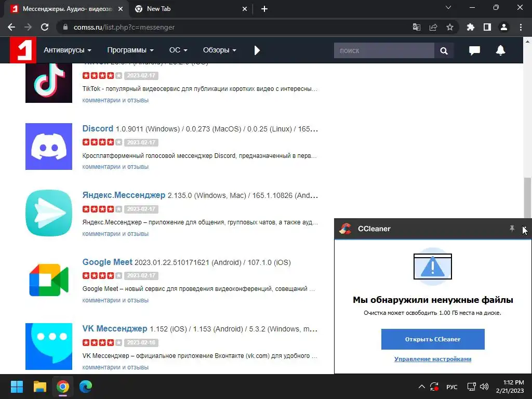Image resolution: width=532 pixels, height=399 pixels.
Task: Click the tray update sync icon
Action: coord(434,387)
